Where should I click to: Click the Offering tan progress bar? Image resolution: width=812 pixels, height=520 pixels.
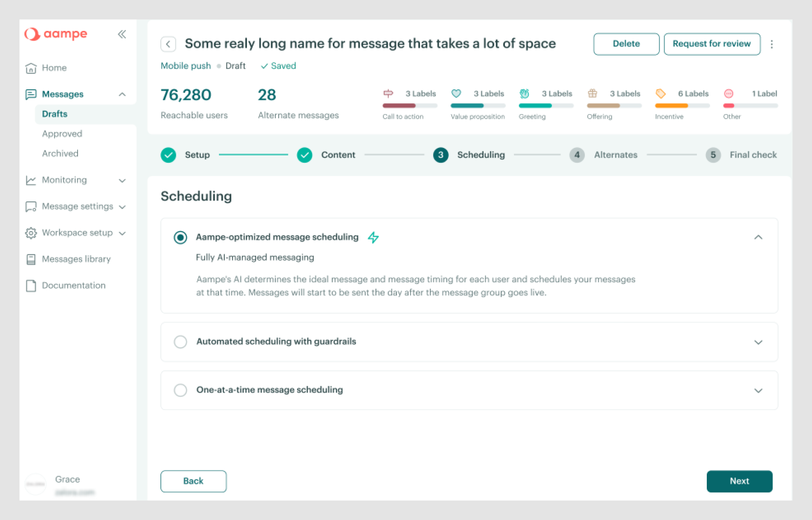(614, 106)
